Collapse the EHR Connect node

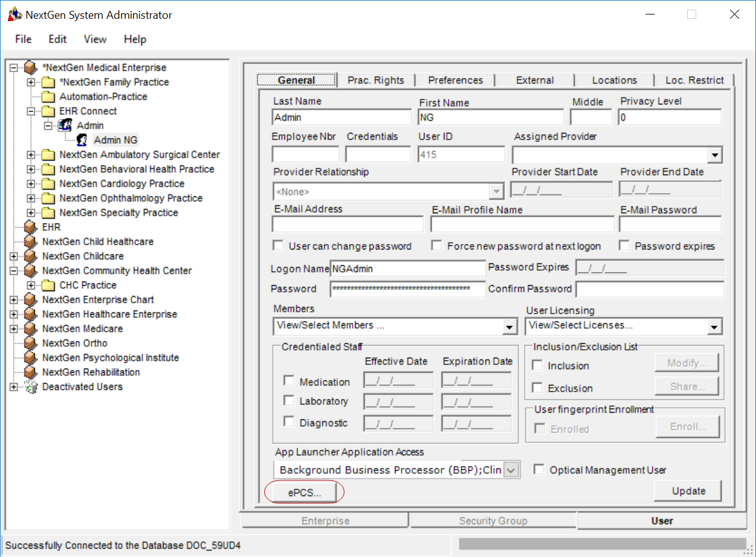(x=31, y=111)
